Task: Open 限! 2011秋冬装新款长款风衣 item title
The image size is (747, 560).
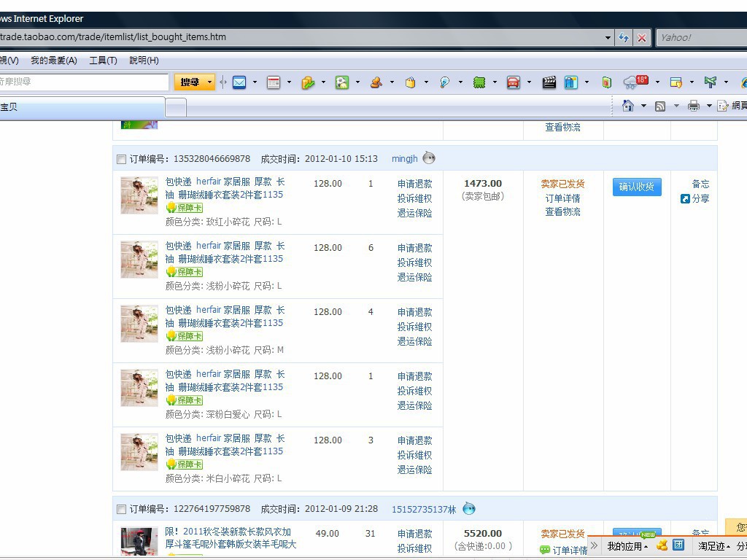Action: click(231, 537)
